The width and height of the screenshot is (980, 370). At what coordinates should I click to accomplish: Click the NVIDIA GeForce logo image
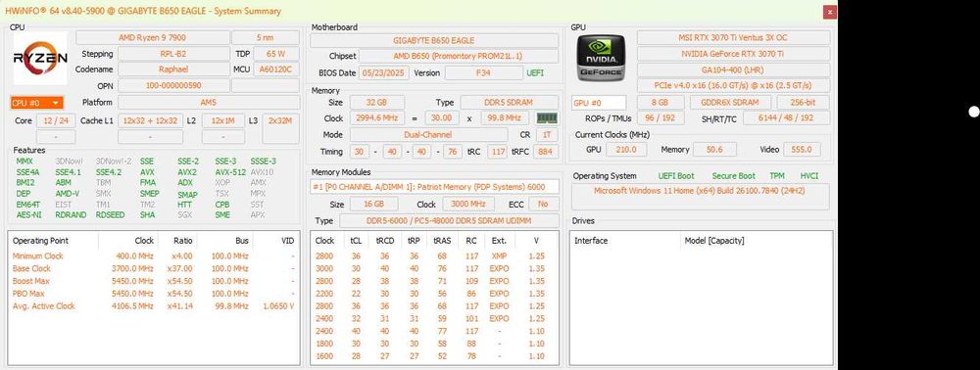pos(602,58)
